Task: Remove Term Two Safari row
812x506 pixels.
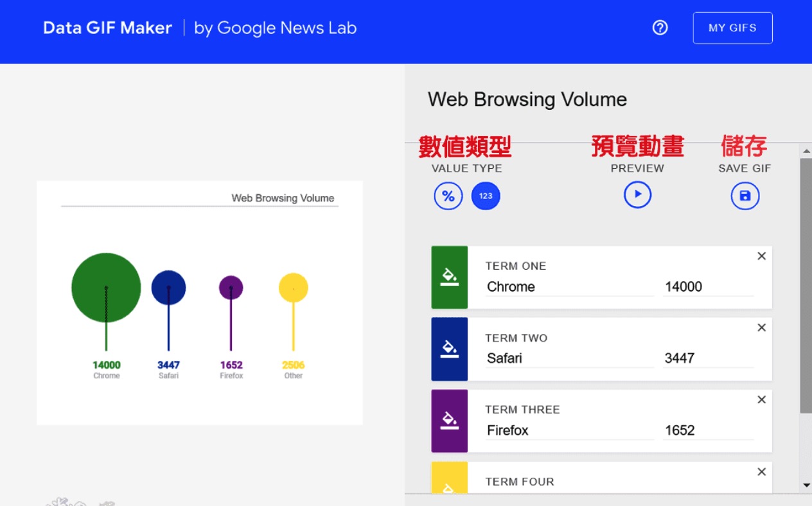Action: pyautogui.click(x=761, y=328)
